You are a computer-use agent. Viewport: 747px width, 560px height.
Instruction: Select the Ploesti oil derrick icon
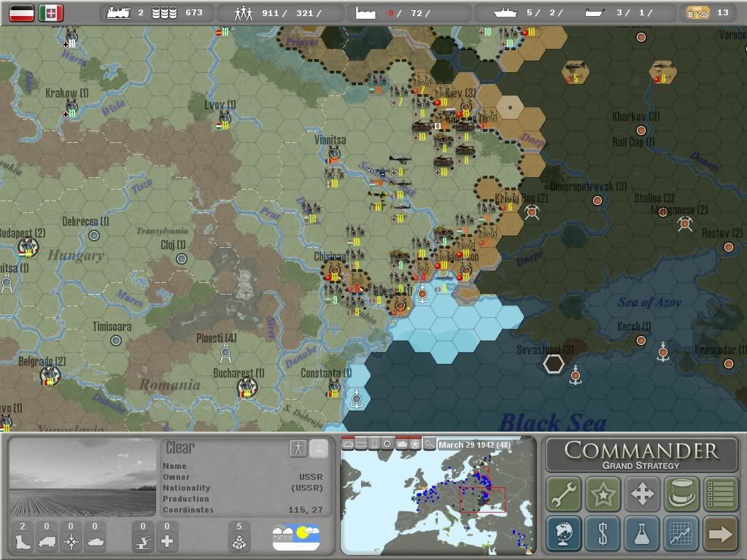tap(226, 354)
